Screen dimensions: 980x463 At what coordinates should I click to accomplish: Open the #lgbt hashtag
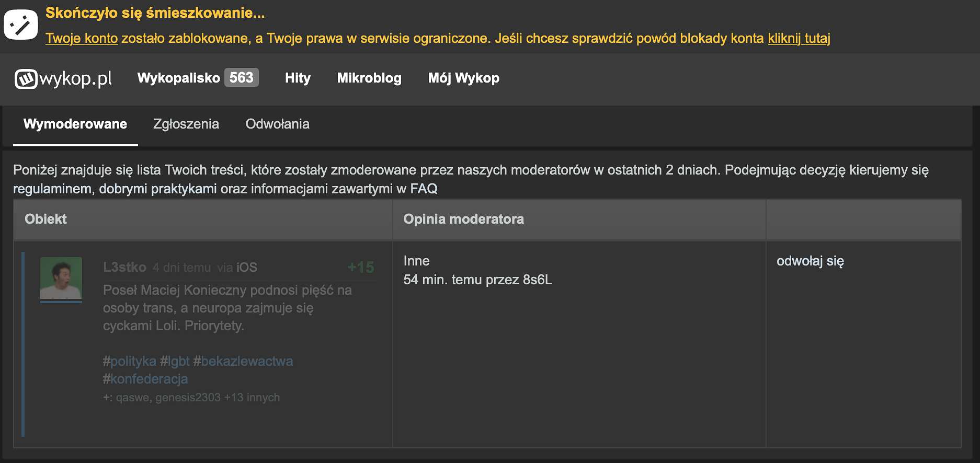pyautogui.click(x=175, y=361)
